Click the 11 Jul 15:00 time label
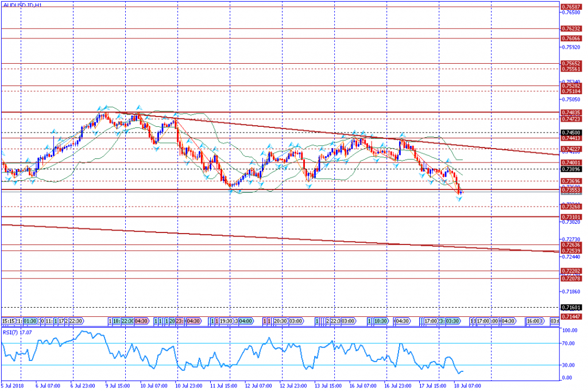The width and height of the screenshot is (588, 392). [x=223, y=386]
